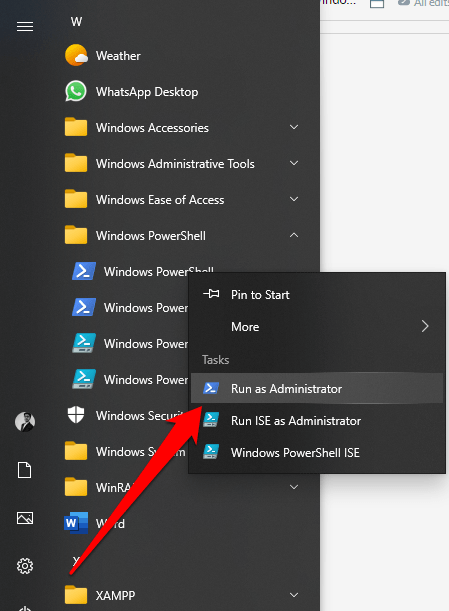Collapse the Windows PowerShell folder chevron
449x611 pixels.
pyautogui.click(x=294, y=235)
